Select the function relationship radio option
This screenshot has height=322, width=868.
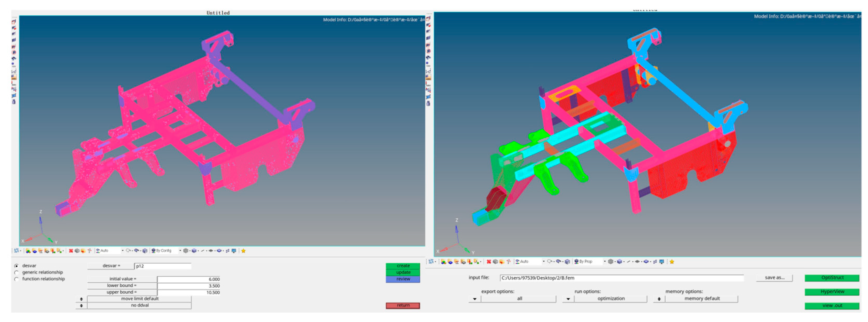coord(16,279)
